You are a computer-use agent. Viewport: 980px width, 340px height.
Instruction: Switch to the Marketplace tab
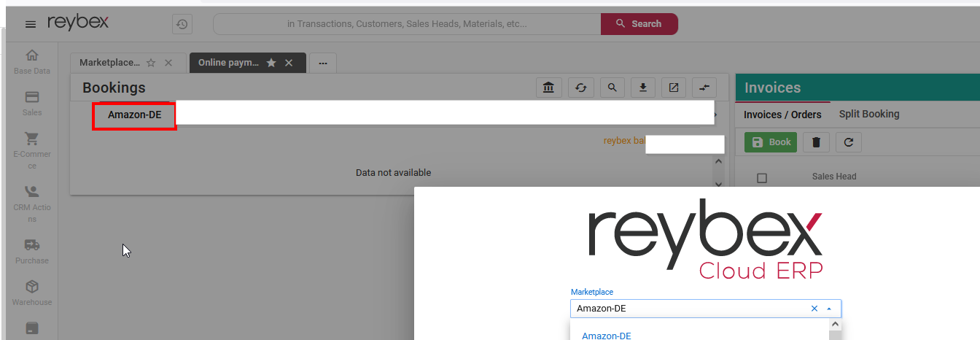point(109,63)
